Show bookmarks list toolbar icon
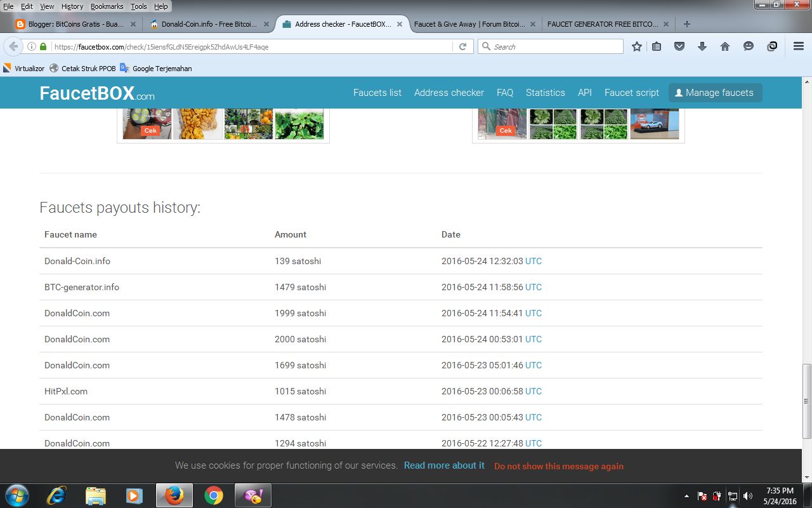The height and width of the screenshot is (508, 812). coord(657,46)
